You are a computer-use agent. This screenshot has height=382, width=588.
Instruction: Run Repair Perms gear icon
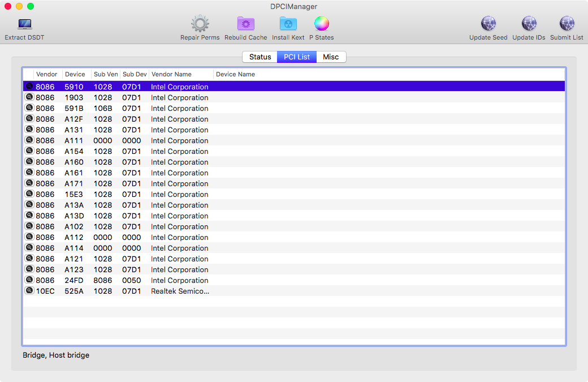[x=200, y=24]
